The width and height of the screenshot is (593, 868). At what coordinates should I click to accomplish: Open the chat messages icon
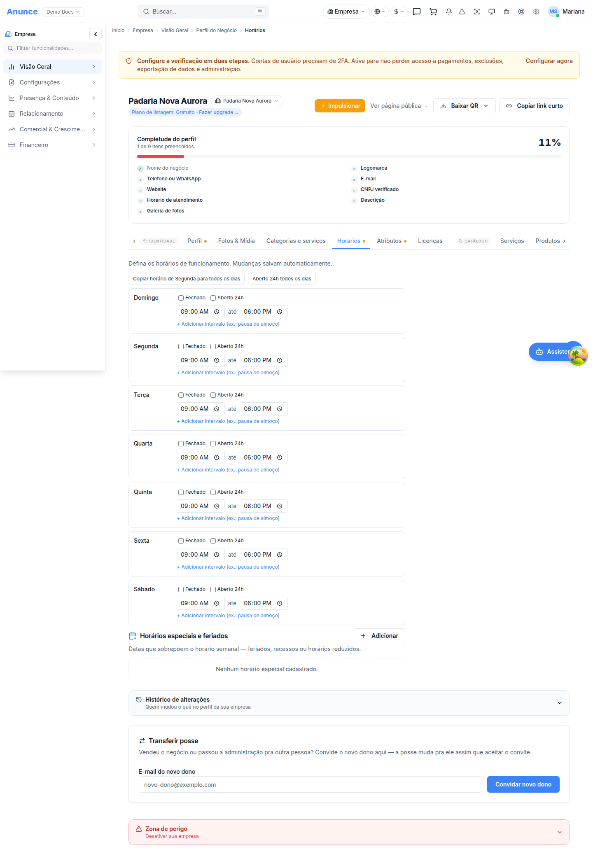coord(417,12)
